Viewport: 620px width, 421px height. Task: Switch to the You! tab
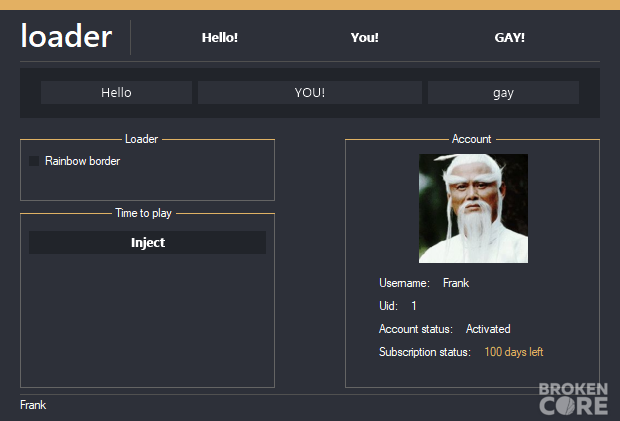[365, 38]
